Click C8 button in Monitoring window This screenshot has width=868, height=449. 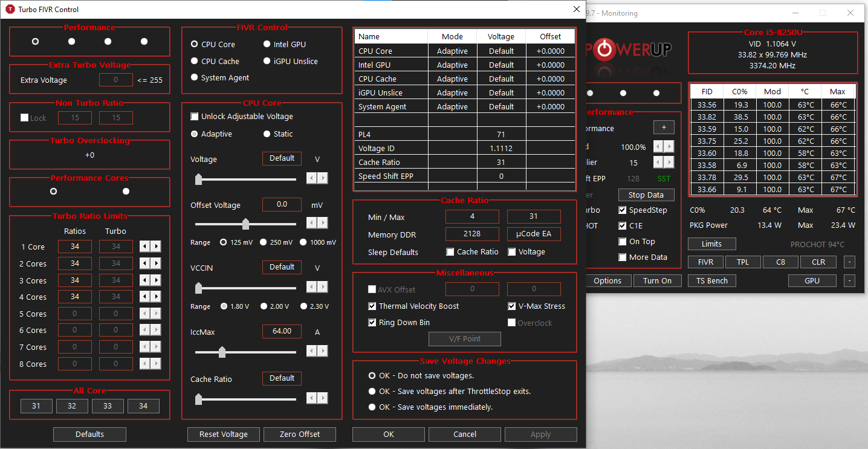point(780,262)
